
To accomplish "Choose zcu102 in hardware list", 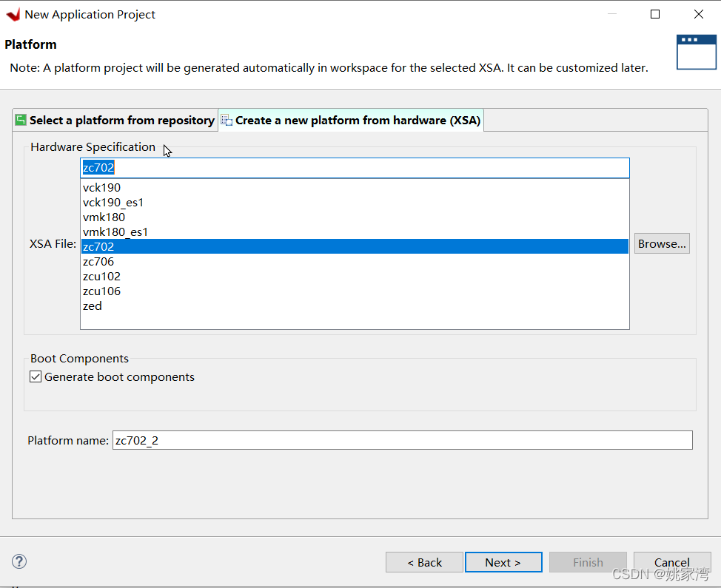I will click(102, 277).
